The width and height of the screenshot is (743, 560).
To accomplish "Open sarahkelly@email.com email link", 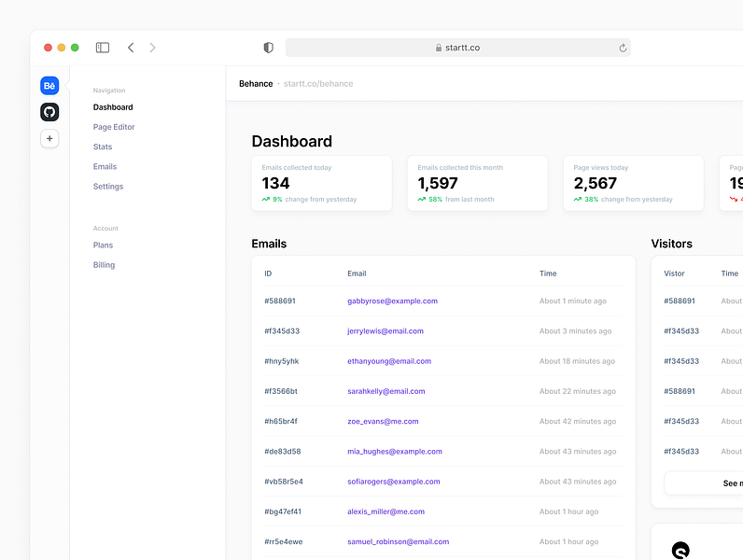I will tap(386, 391).
